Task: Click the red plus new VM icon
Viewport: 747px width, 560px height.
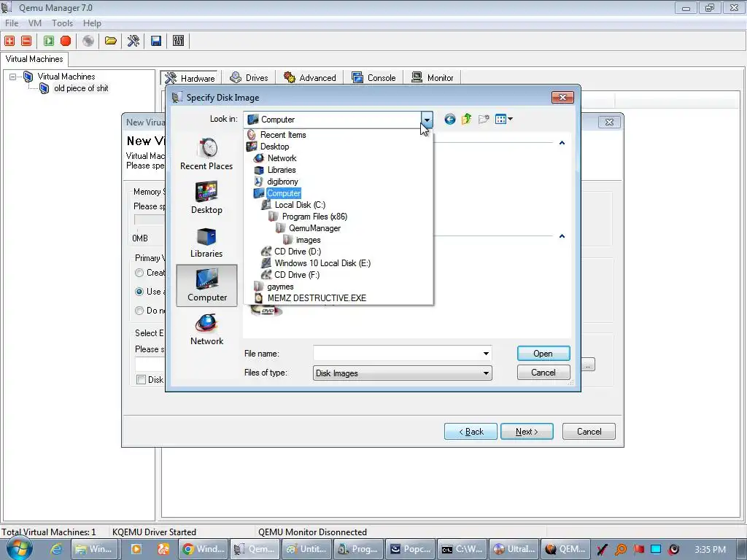Action: coord(9,41)
